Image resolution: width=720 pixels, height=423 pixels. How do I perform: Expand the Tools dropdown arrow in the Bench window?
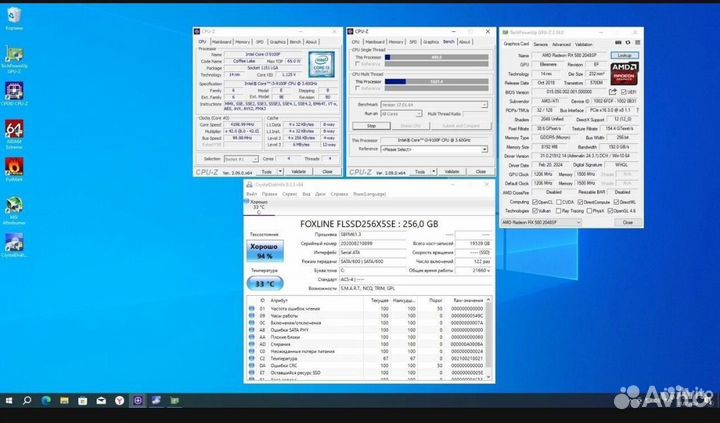[433, 171]
